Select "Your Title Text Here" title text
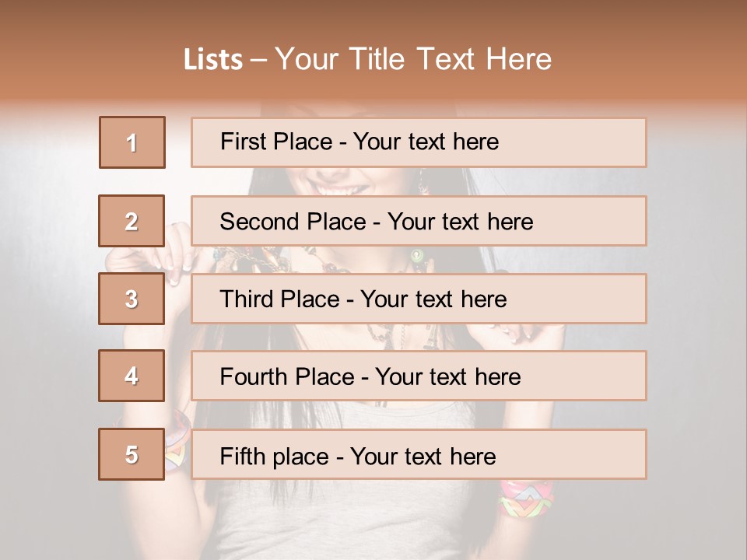Screen dimensions: 747x560 [x=413, y=60]
